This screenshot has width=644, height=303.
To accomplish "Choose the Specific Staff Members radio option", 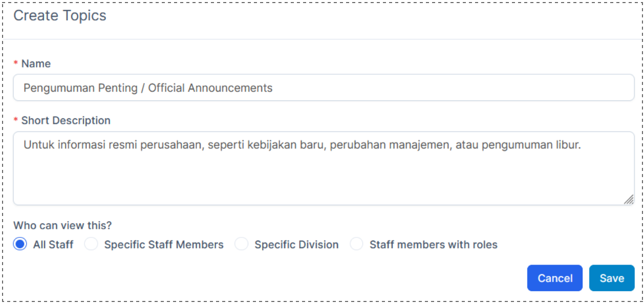I will coord(91,244).
